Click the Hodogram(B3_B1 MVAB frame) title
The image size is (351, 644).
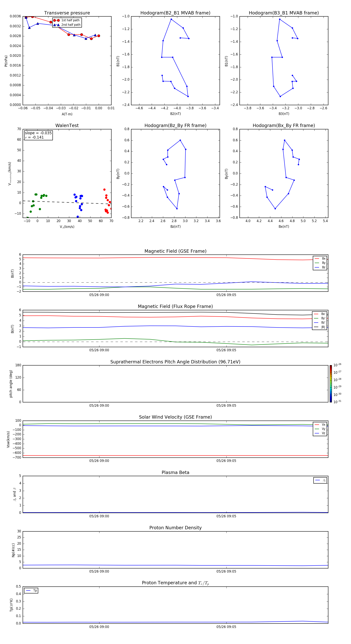pos(284,13)
